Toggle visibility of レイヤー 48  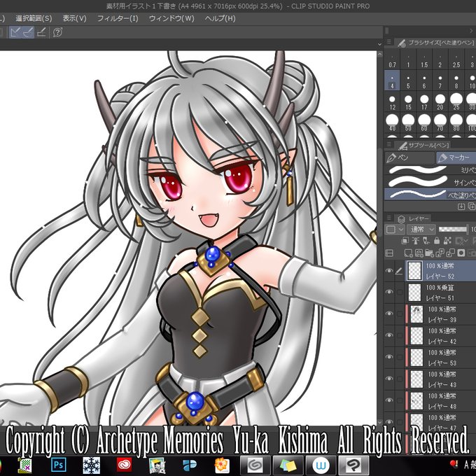coord(389,400)
